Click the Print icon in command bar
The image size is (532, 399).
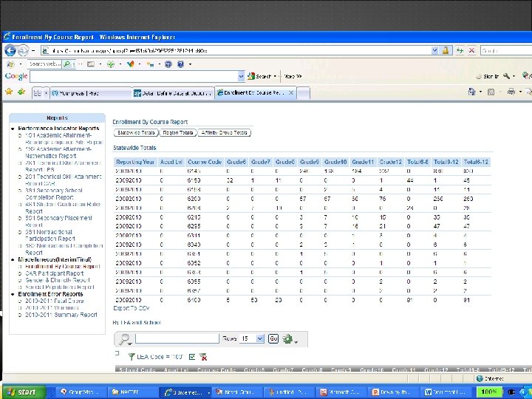click(x=511, y=92)
